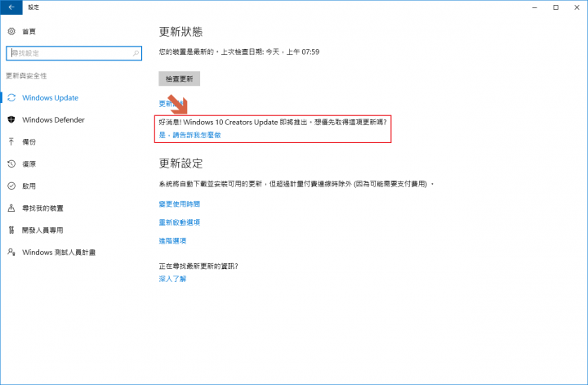Click the 檢查更新 button
The height and width of the screenshot is (385, 588).
click(179, 78)
